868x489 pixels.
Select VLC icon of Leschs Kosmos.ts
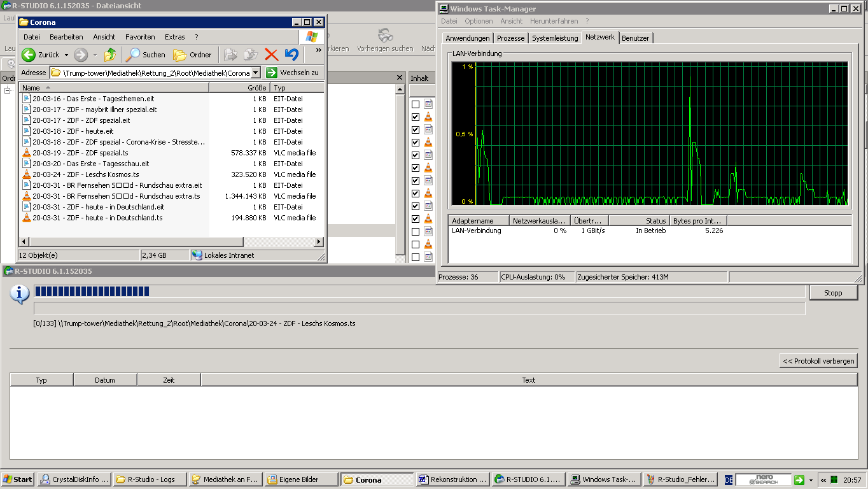tap(27, 174)
